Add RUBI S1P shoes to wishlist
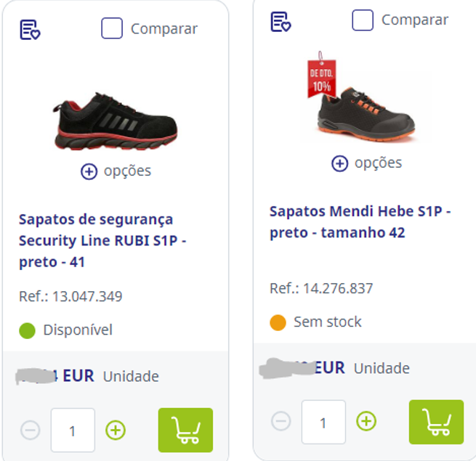 (x=30, y=30)
